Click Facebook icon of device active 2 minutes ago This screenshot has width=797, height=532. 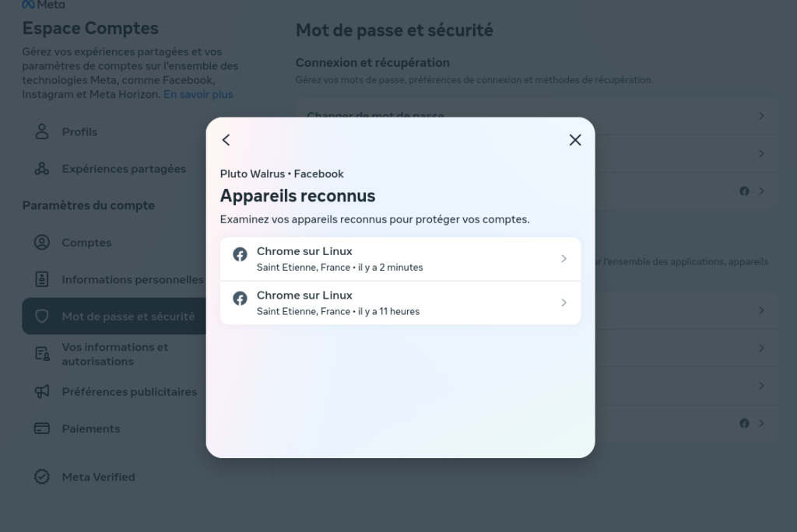(240, 254)
